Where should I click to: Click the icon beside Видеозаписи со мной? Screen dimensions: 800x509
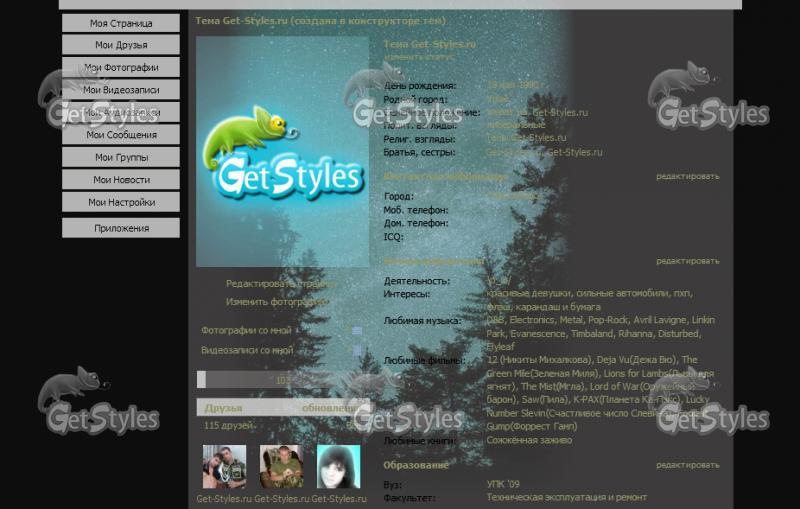click(357, 350)
